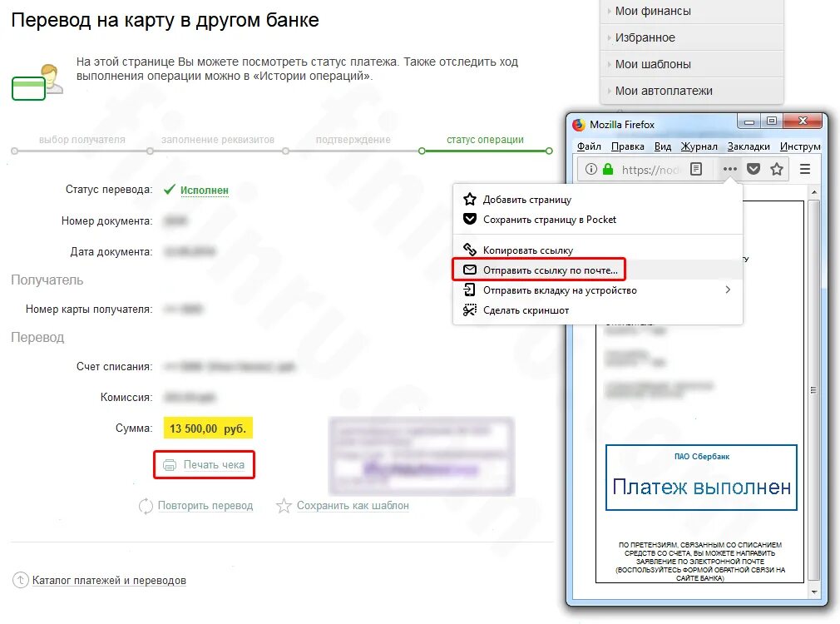This screenshot has height=624, width=840.
Task: Toggle Reader View icon in address bar
Action: click(696, 170)
